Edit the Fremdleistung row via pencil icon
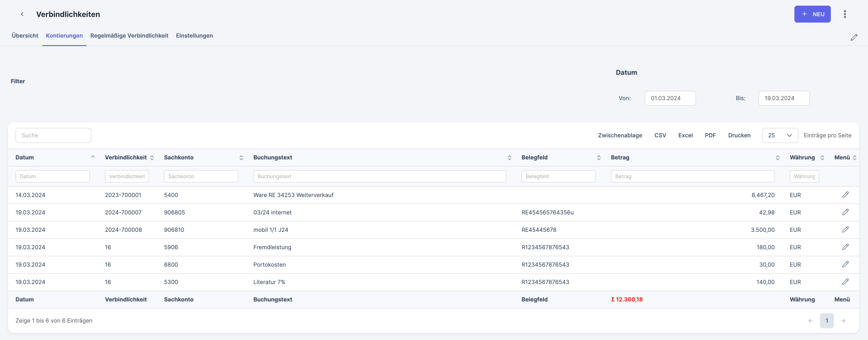This screenshot has width=868, height=340. click(x=845, y=247)
